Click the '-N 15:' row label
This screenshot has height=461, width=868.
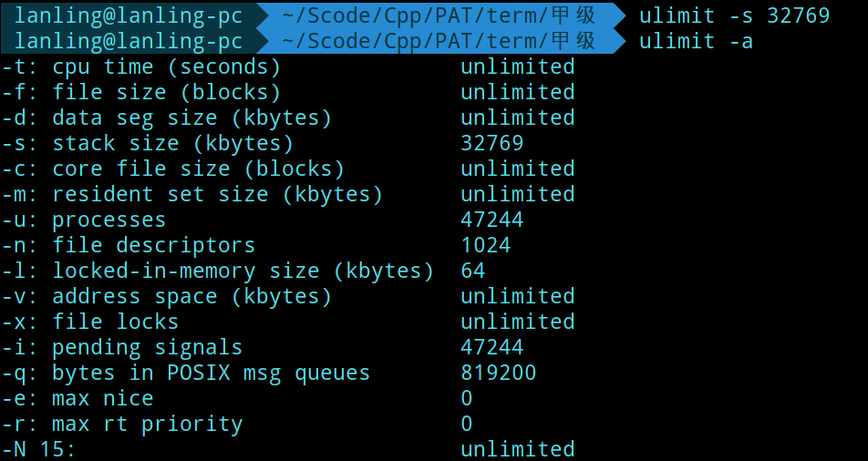coord(38,449)
